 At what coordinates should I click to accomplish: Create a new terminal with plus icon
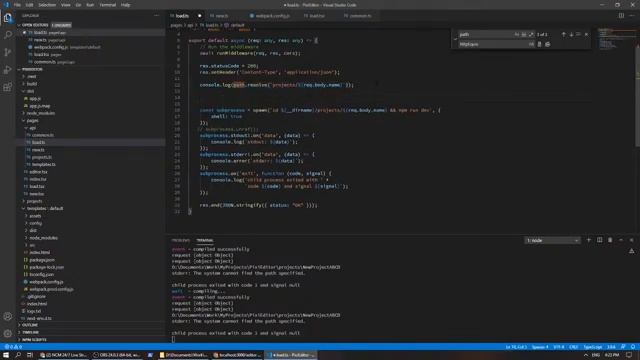point(589,240)
